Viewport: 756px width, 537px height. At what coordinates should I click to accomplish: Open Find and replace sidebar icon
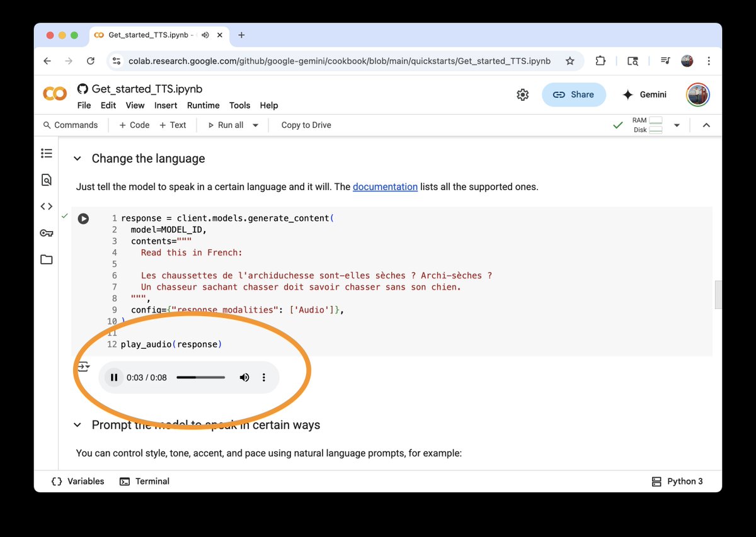(47, 180)
